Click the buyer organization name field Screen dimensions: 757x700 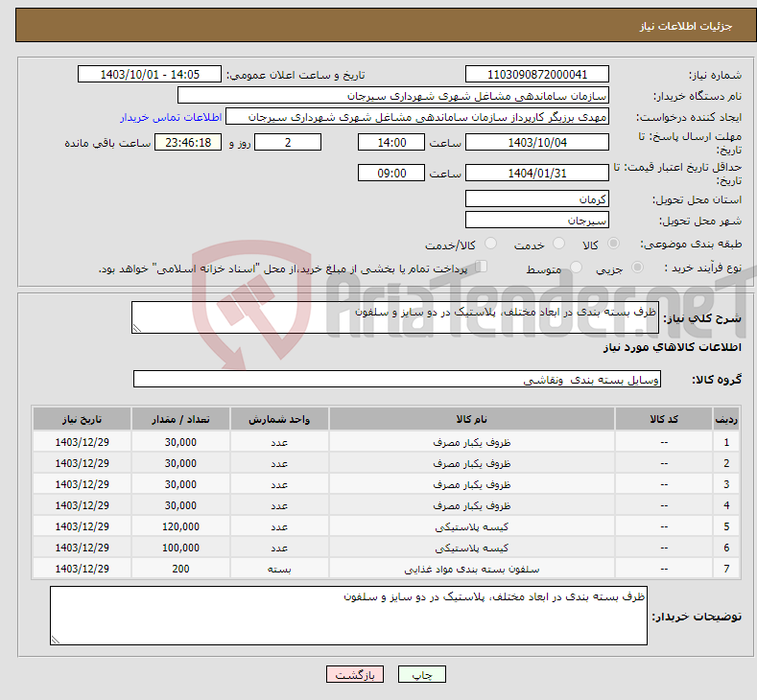(x=393, y=96)
